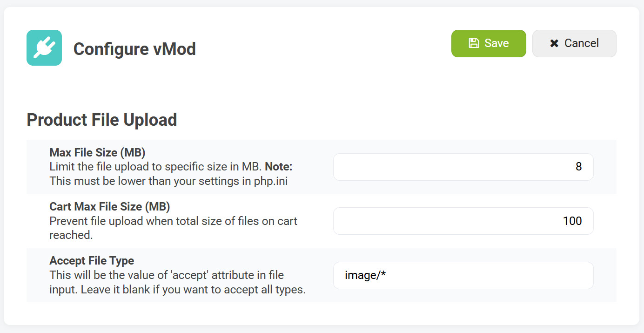Click the 'Accept File Type' label

(92, 260)
